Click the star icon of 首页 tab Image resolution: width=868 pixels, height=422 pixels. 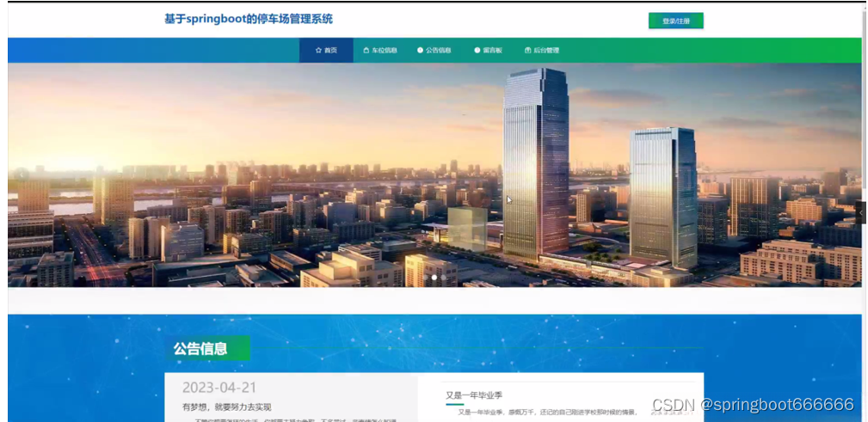[318, 51]
